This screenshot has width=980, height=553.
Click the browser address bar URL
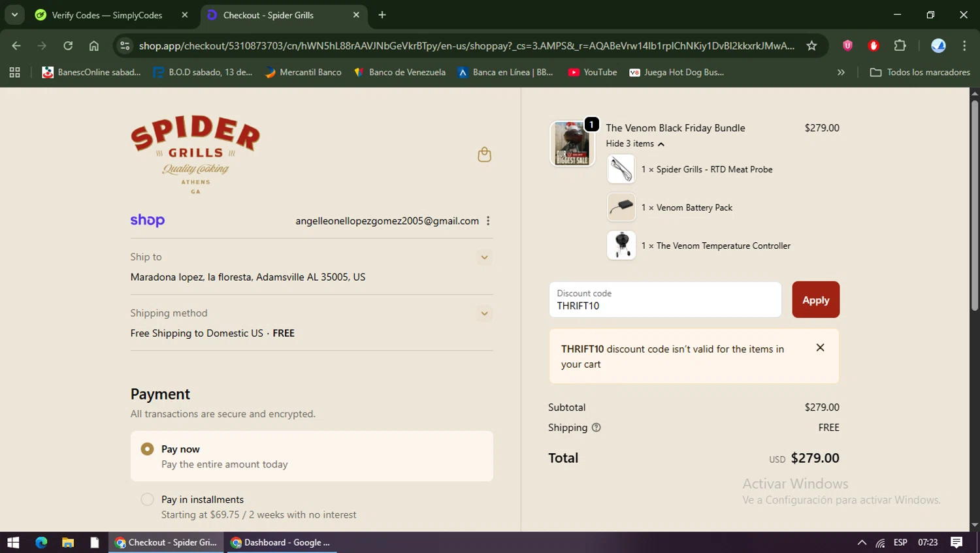coord(466,46)
